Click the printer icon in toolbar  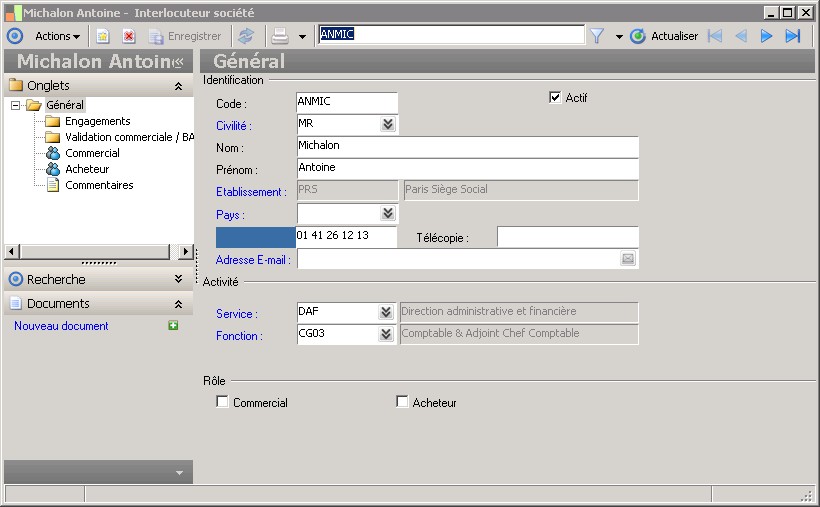[x=280, y=36]
